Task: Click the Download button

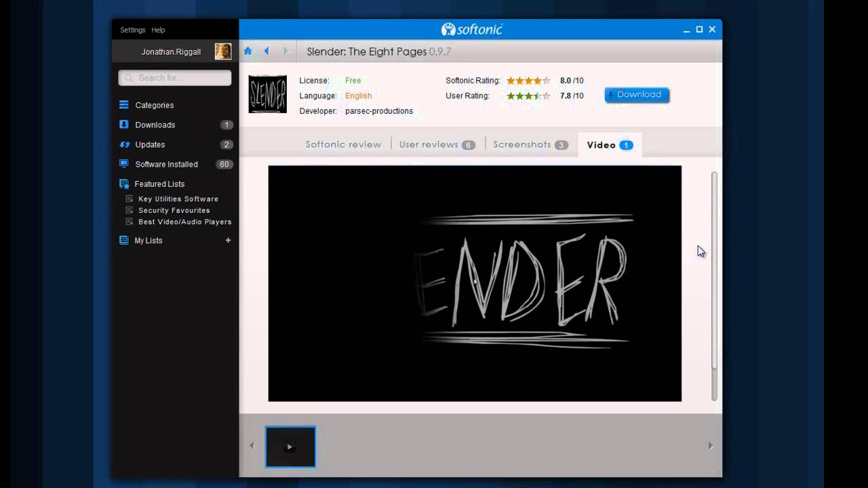Action: pos(637,95)
